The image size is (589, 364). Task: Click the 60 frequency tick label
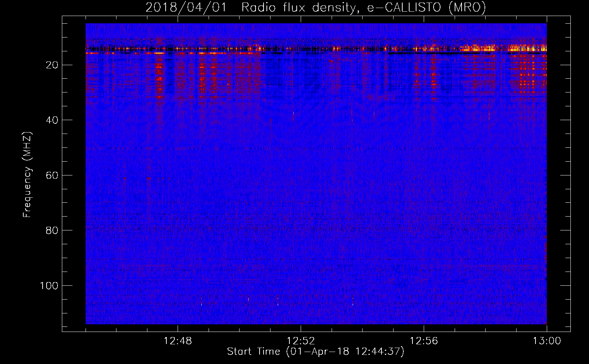[52, 175]
